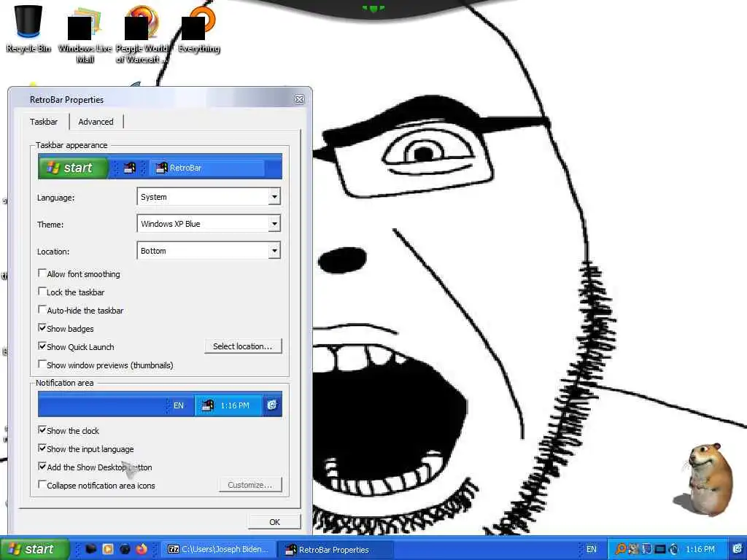Viewport: 747px width, 560px height.
Task: Uncheck Show badges
Action: click(x=42, y=327)
